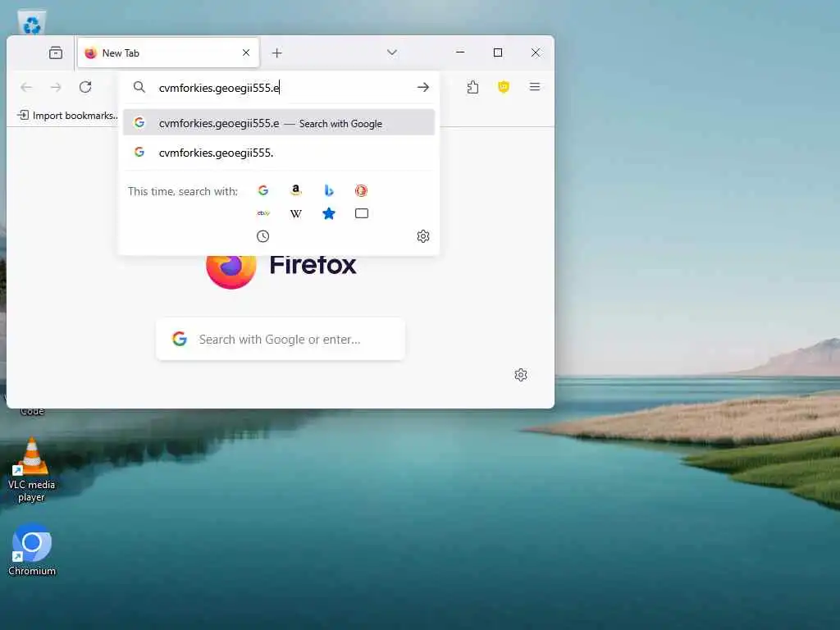Go forward with the forward arrow
The image size is (840, 630).
(56, 87)
